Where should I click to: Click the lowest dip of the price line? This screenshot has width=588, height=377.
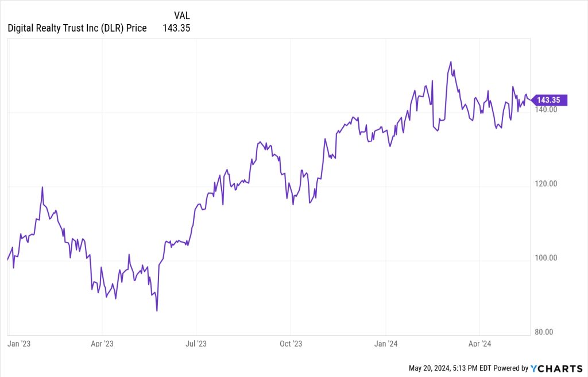(157, 311)
